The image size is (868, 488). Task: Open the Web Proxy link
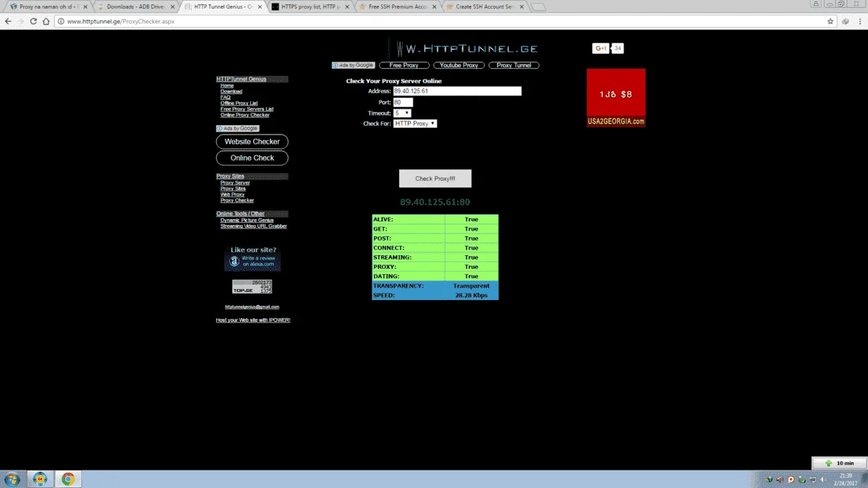tap(233, 194)
